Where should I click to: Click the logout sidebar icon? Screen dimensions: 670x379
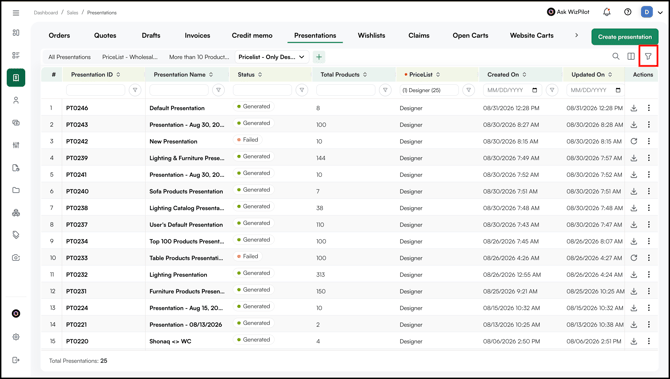pyautogui.click(x=16, y=360)
